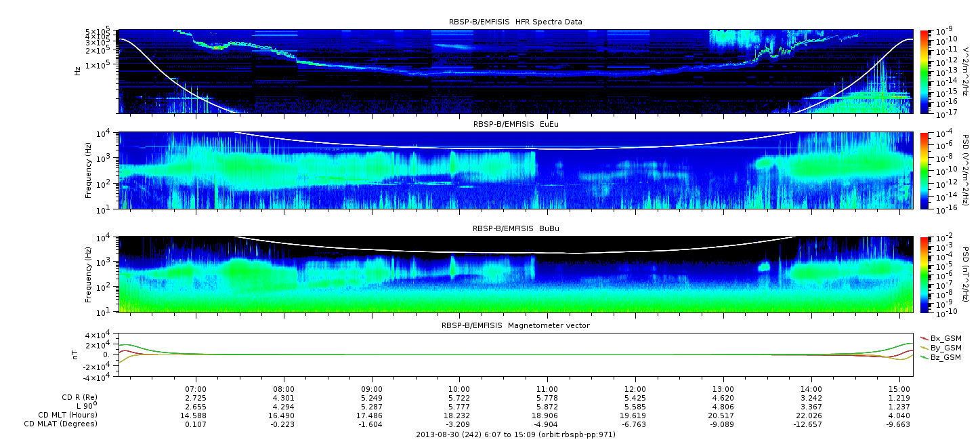
Task: Select the HFR Spectra Data panel title
Action: [515, 22]
